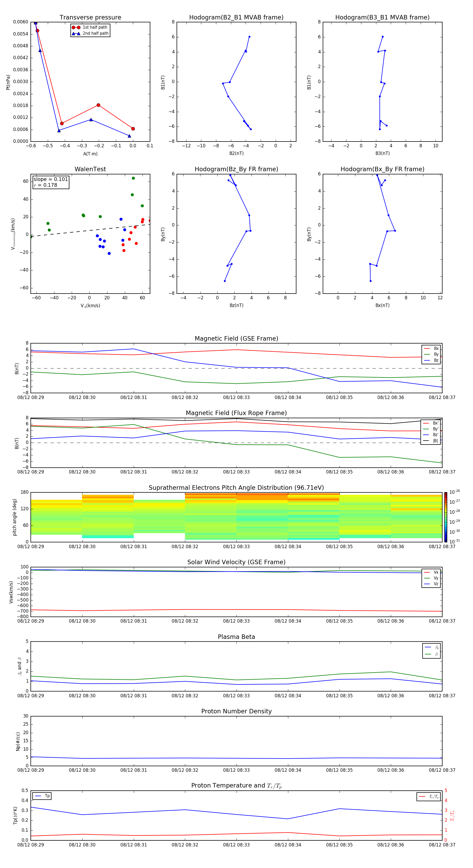Click the 'Proton Number Density' title

236,711
